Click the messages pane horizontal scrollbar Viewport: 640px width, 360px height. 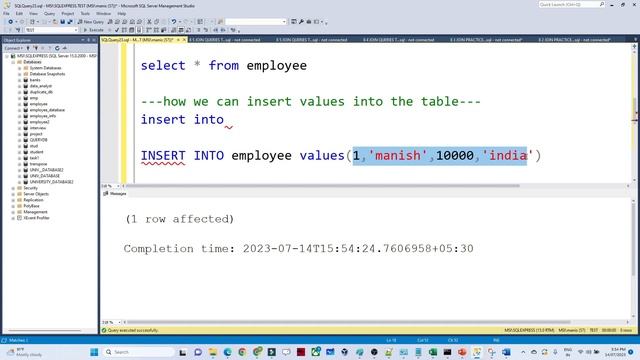coord(349,322)
